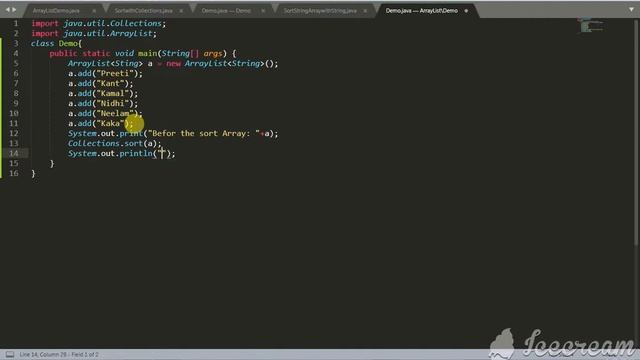Click unsaved dot on Demo.java — ArrayListDemo tab
Image resolution: width=640 pixels, height=360 pixels.
pyautogui.click(x=466, y=11)
